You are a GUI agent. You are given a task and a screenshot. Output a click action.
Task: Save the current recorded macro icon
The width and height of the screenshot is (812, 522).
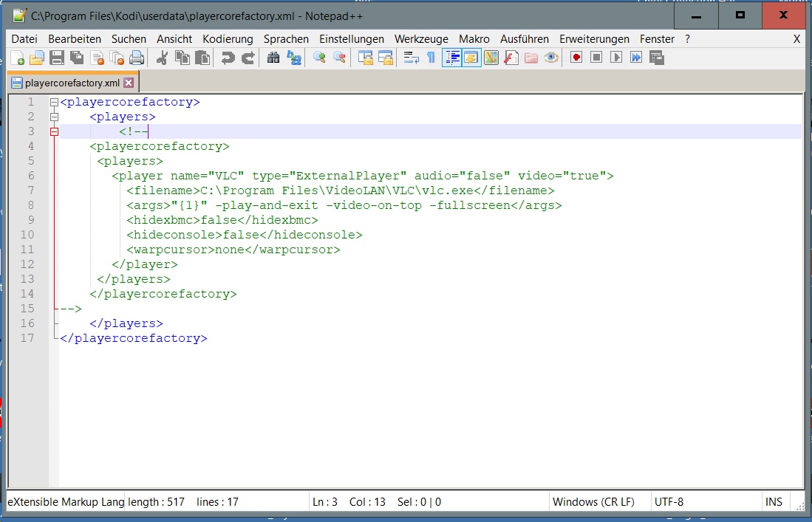(657, 58)
